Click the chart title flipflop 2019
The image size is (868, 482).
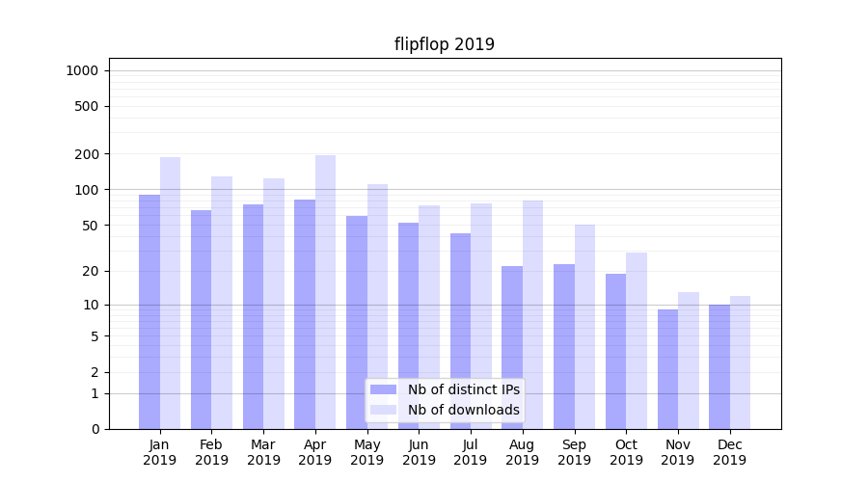pyautogui.click(x=444, y=44)
